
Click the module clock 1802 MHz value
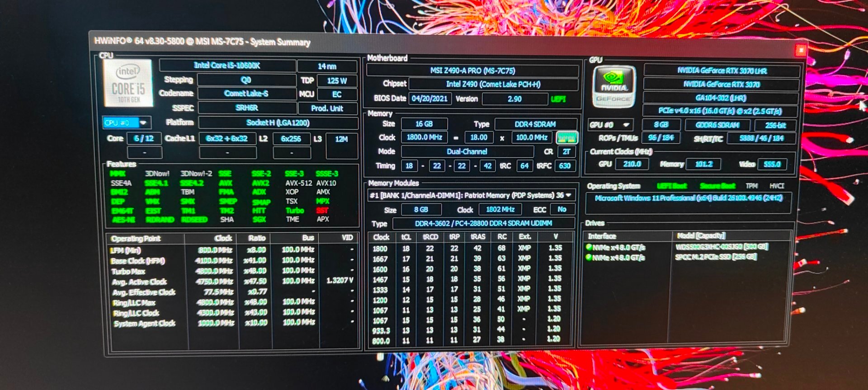500,210
